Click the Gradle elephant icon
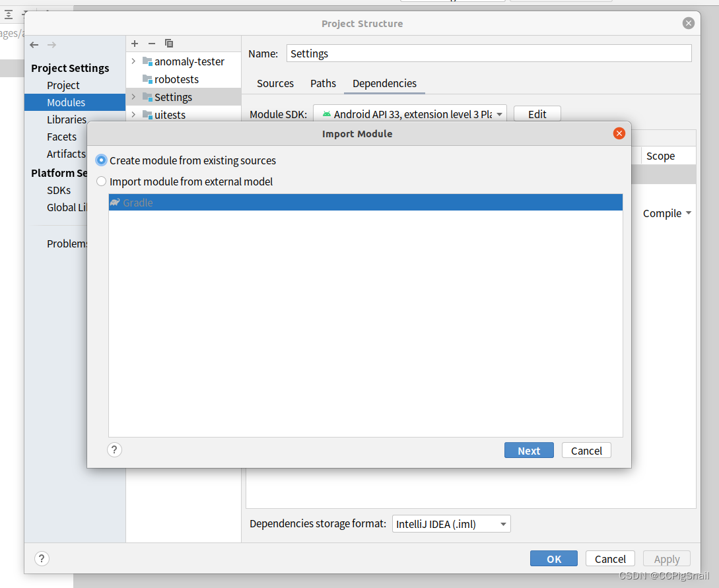Image resolution: width=719 pixels, height=588 pixels. pyautogui.click(x=115, y=202)
